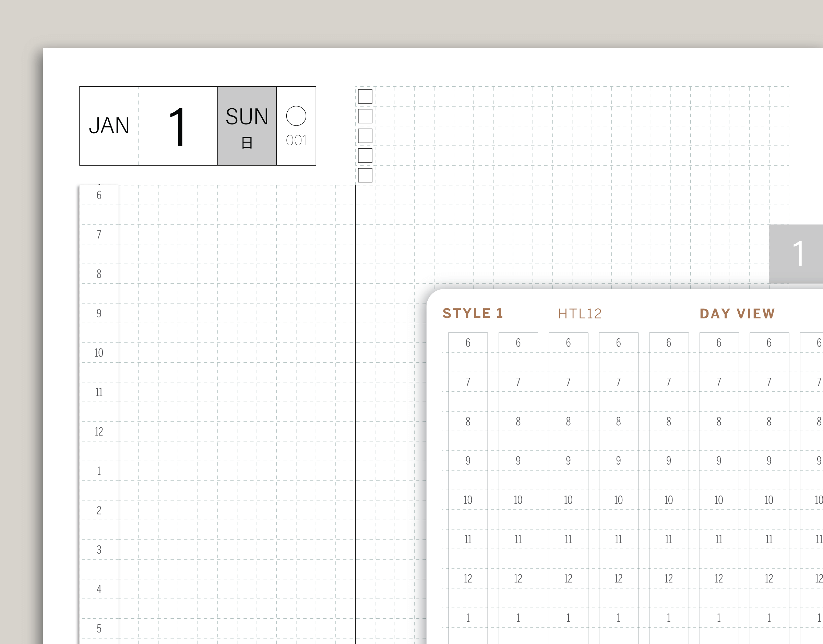Select hour 6 in the left timeline
The width and height of the screenshot is (823, 644).
(99, 195)
